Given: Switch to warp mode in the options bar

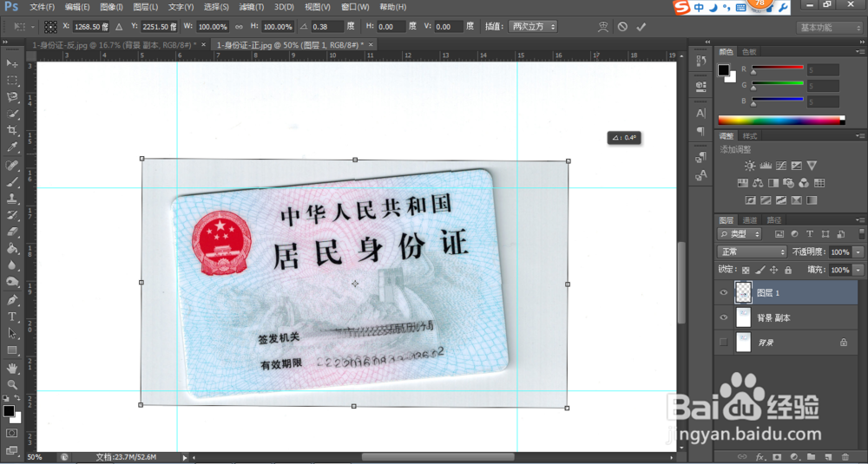Looking at the screenshot, I should tap(603, 27).
